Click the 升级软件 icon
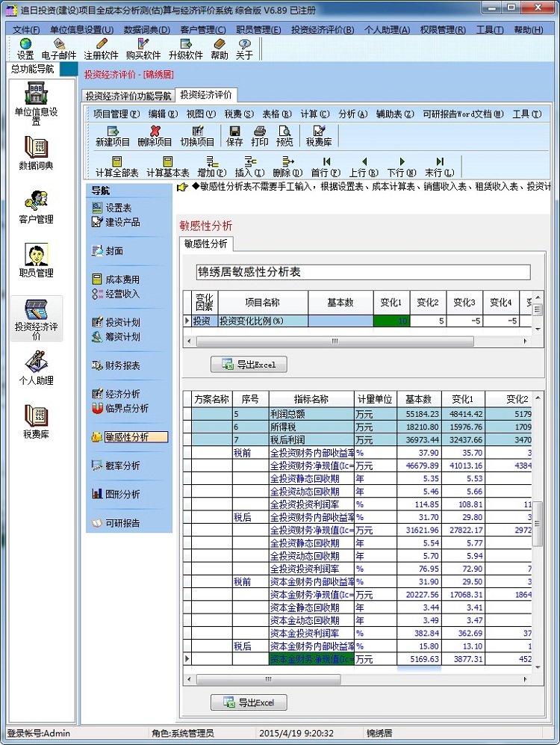The image size is (560, 745). tap(186, 49)
